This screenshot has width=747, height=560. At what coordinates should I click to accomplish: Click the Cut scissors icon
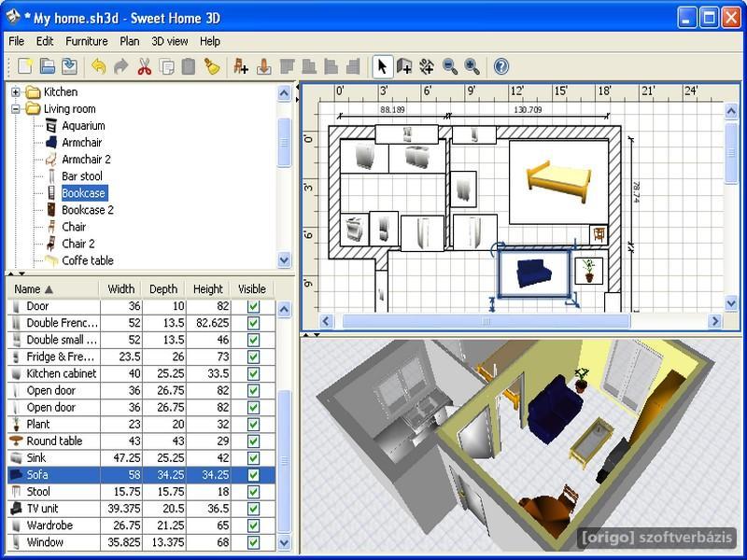[x=144, y=66]
